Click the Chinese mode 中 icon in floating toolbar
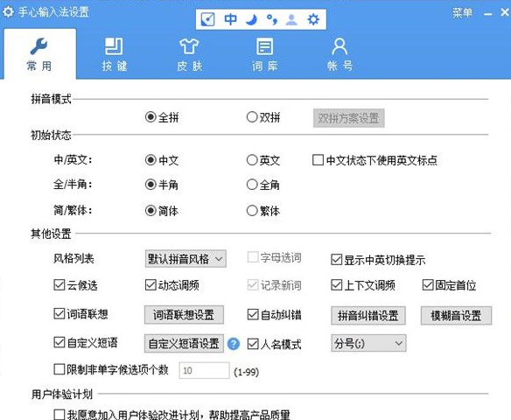The image size is (511, 420). click(x=231, y=19)
